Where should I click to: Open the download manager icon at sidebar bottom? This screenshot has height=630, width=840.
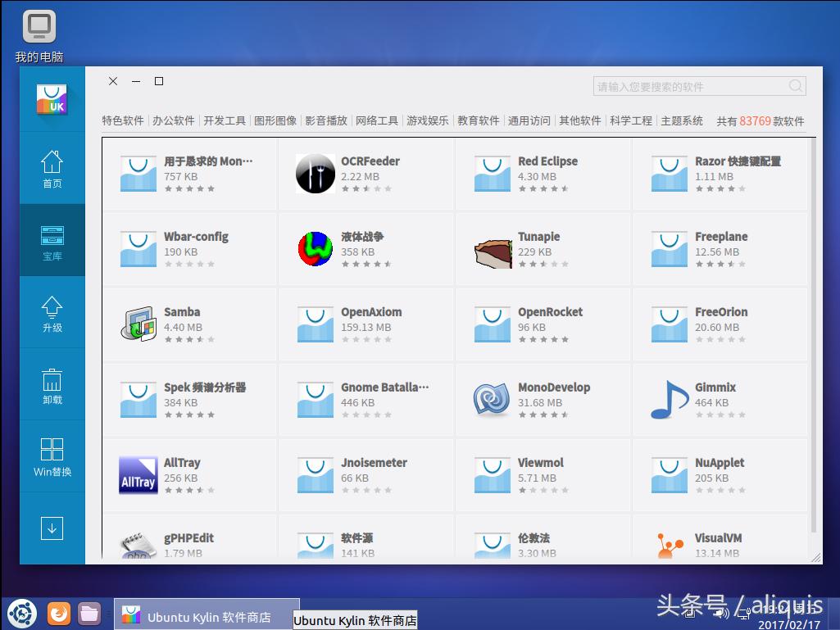tap(52, 528)
